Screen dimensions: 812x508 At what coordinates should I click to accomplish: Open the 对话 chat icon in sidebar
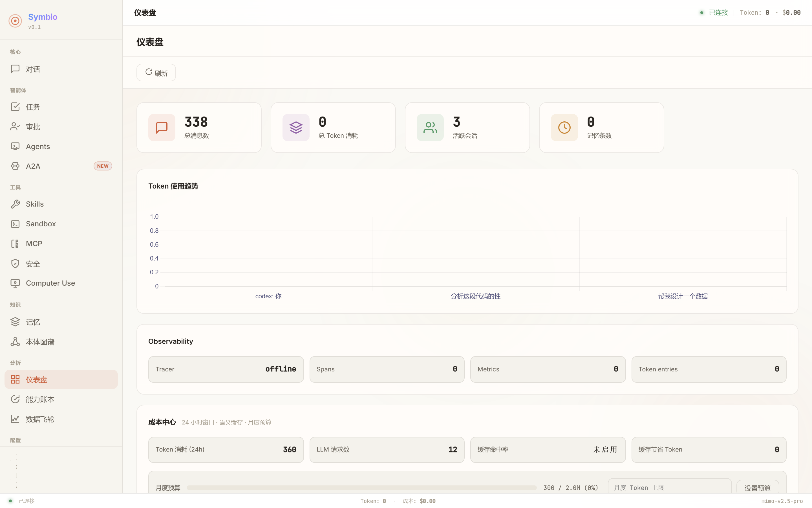click(15, 69)
